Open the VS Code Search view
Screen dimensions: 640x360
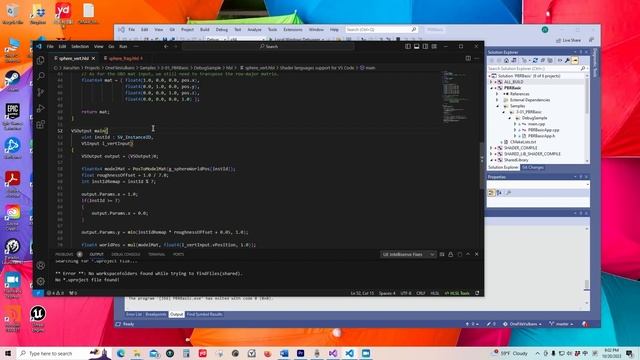pyautogui.click(x=40, y=76)
